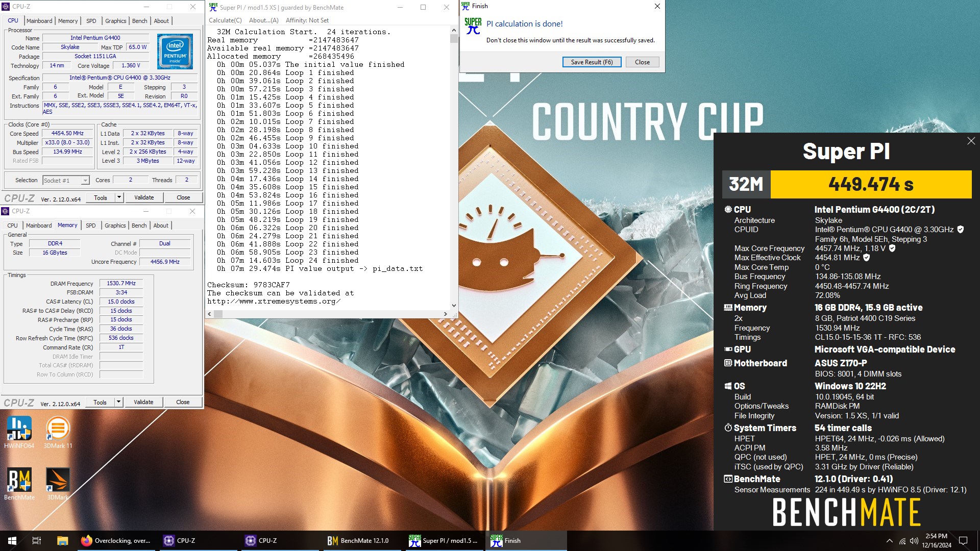Click Close button in Finish dialog

[642, 62]
